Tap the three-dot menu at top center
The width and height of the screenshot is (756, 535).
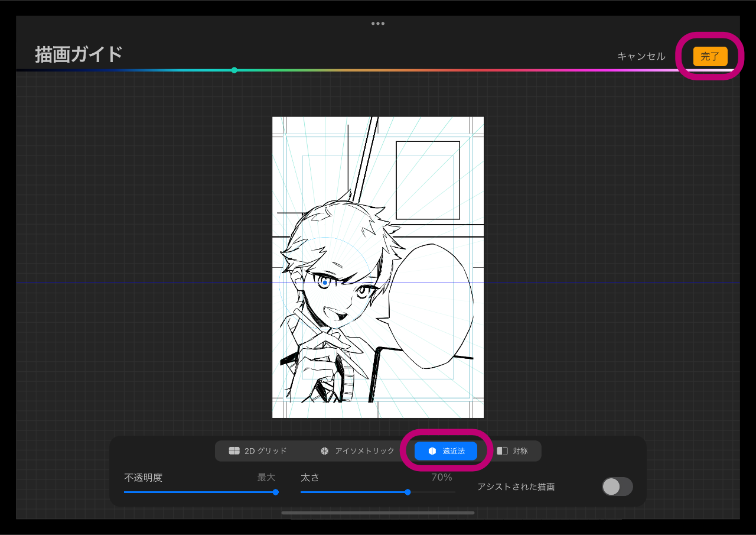[x=378, y=24]
